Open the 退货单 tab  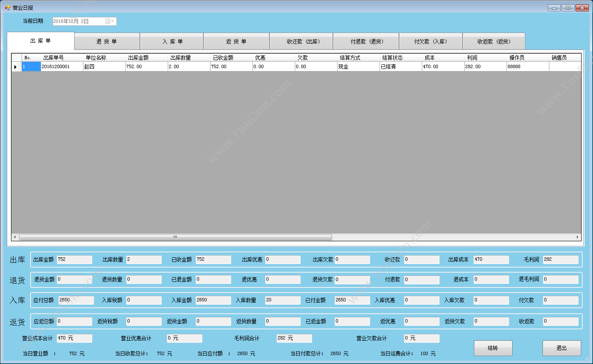point(107,41)
